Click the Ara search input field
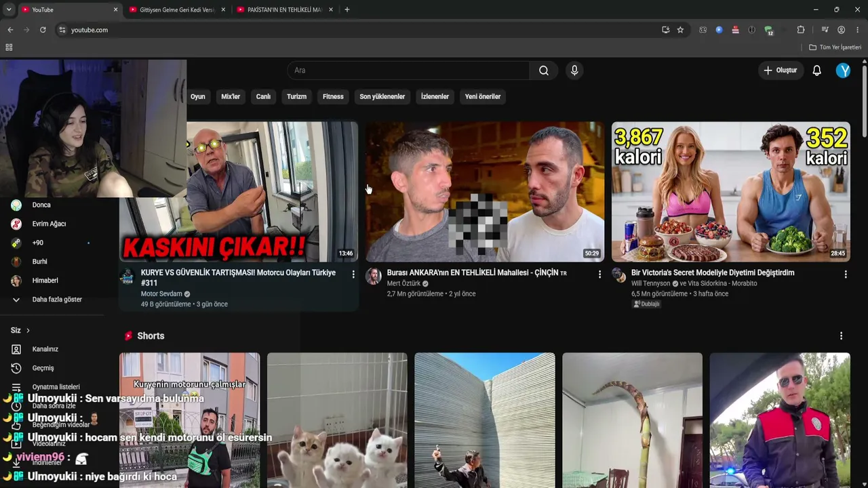 tap(408, 70)
